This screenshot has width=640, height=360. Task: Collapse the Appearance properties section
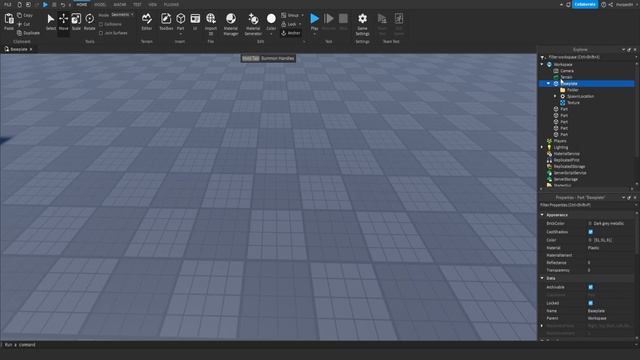click(x=542, y=215)
